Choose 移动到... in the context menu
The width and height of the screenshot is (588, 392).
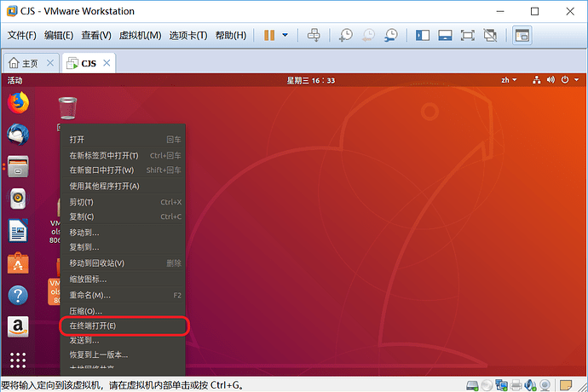[x=123, y=233]
